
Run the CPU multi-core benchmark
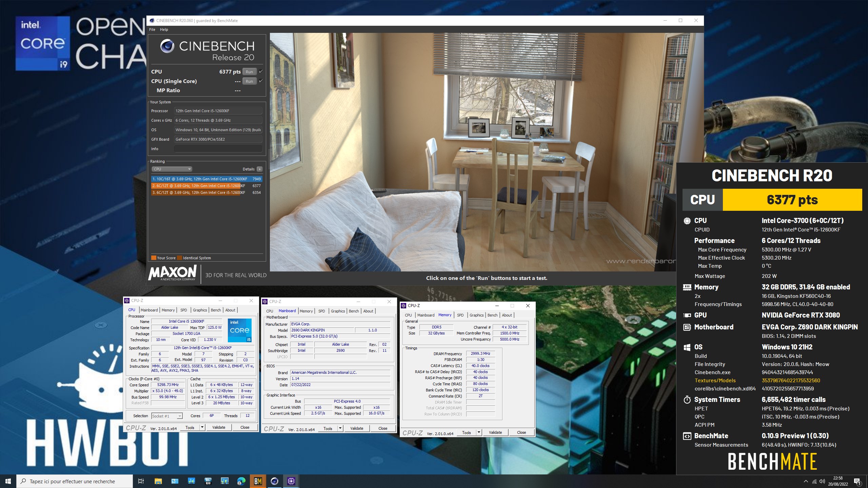(x=249, y=72)
